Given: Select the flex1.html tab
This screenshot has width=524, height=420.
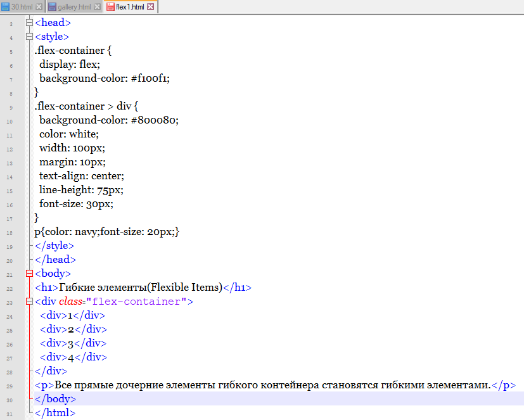Looking at the screenshot, I should coord(130,6).
